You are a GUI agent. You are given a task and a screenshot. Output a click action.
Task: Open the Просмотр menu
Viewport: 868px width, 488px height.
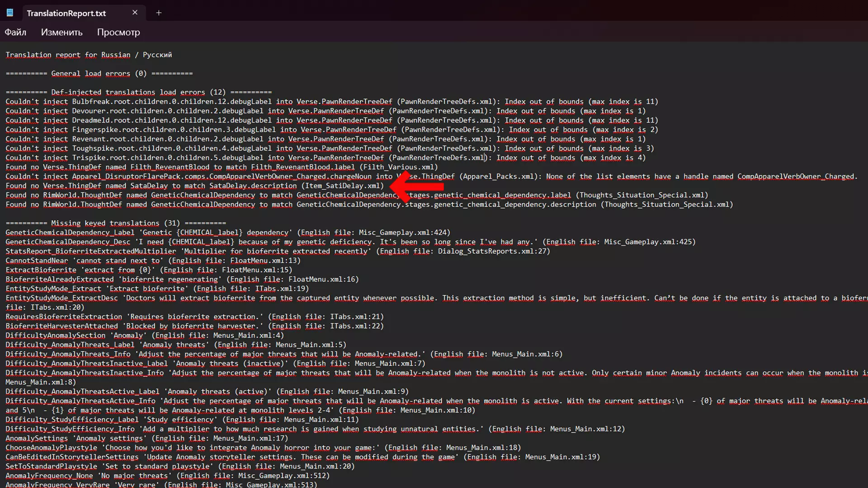(118, 32)
